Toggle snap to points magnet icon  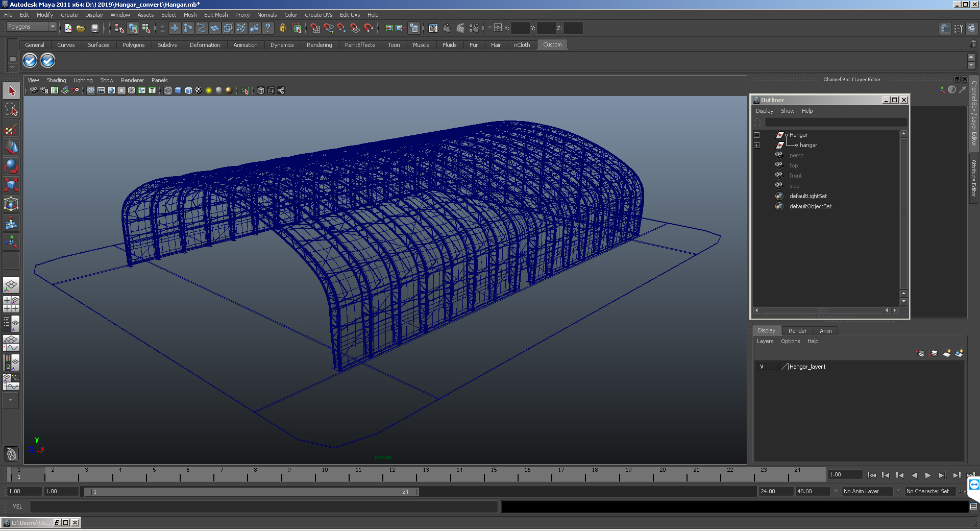tap(341, 28)
